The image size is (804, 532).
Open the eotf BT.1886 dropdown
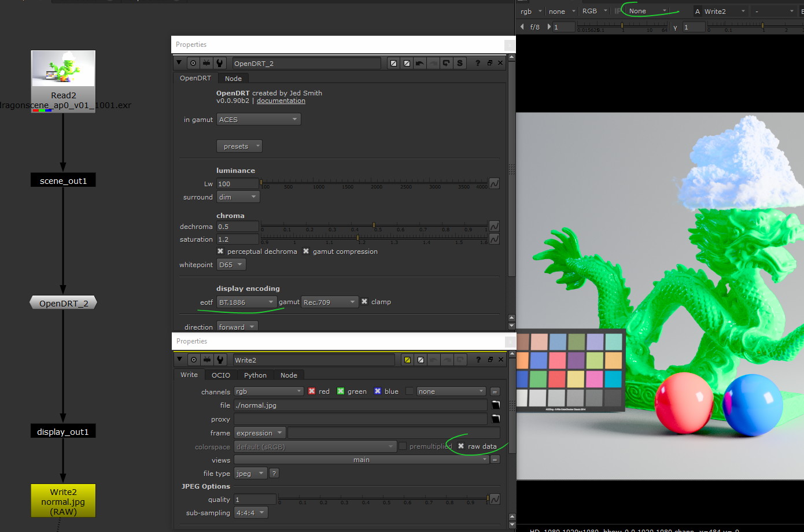point(247,302)
